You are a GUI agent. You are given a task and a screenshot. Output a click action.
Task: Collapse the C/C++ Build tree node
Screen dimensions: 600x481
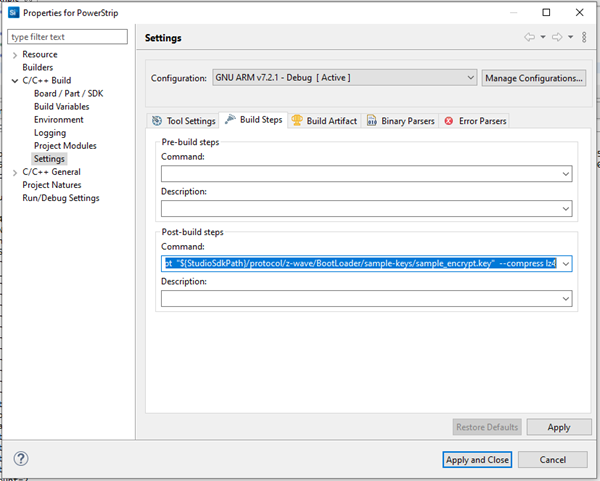click(x=13, y=81)
